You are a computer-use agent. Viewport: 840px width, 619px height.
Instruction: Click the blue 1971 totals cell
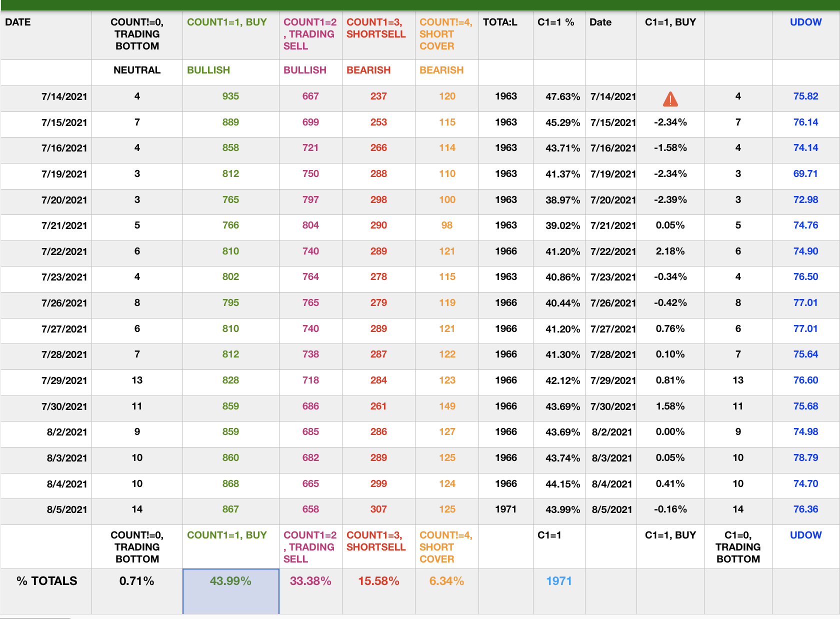(x=558, y=581)
